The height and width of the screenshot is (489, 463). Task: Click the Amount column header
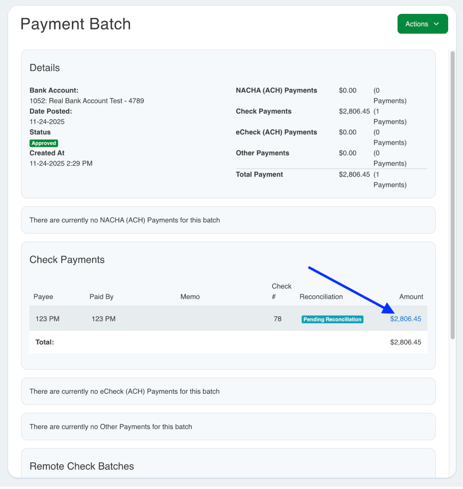coord(411,297)
